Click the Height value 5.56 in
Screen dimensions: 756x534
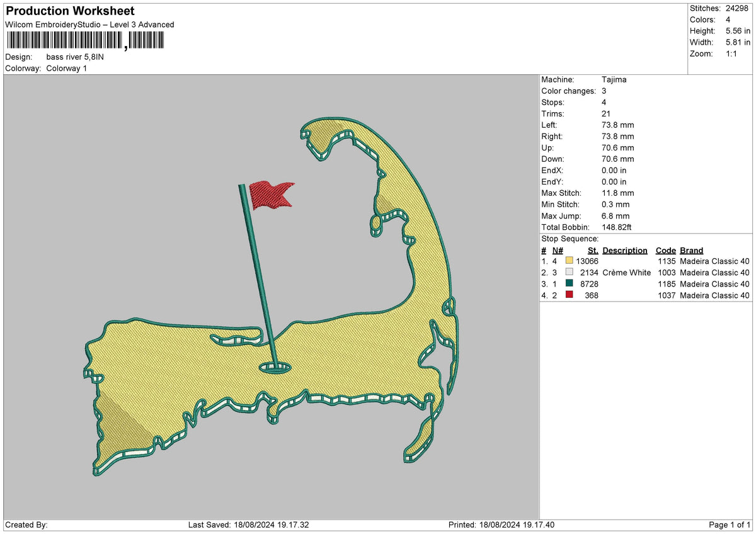point(737,31)
